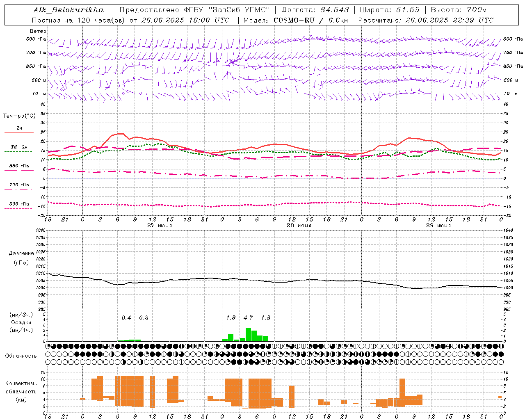
Task: Click the 'Конвективн.' convective cloud label
Action: (x=21, y=383)
